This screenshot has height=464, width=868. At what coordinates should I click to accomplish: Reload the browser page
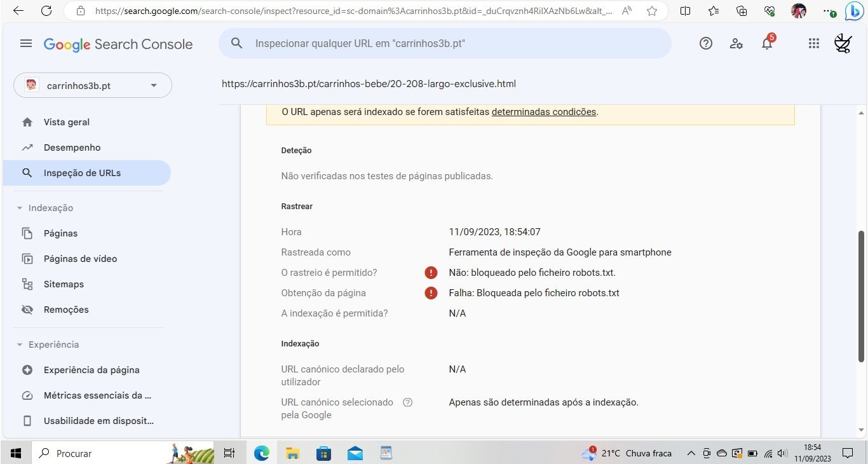coord(46,11)
